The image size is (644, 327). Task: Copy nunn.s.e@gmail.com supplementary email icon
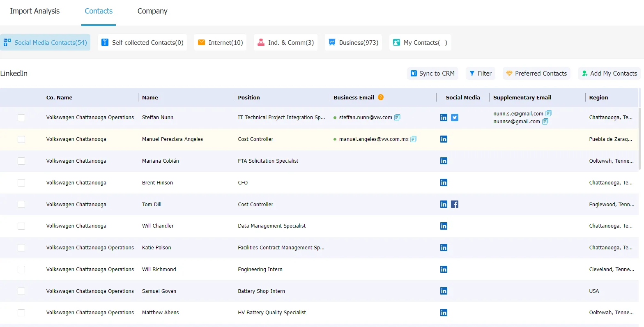[x=548, y=113]
